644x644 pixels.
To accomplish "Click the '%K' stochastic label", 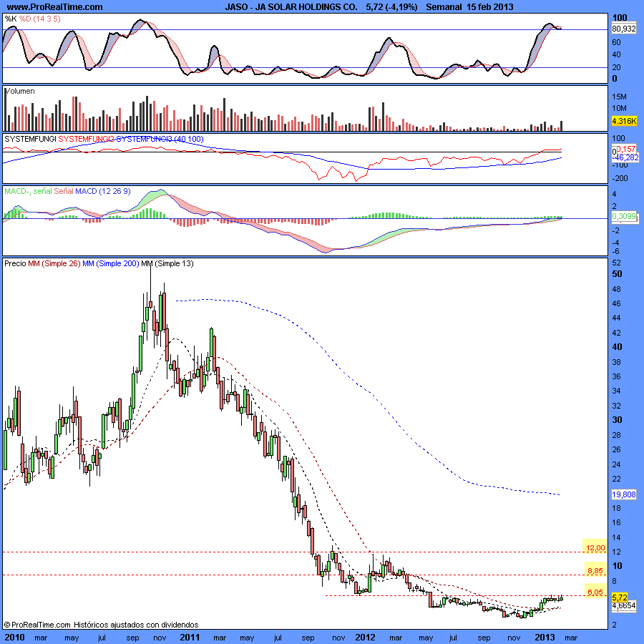I will point(11,19).
